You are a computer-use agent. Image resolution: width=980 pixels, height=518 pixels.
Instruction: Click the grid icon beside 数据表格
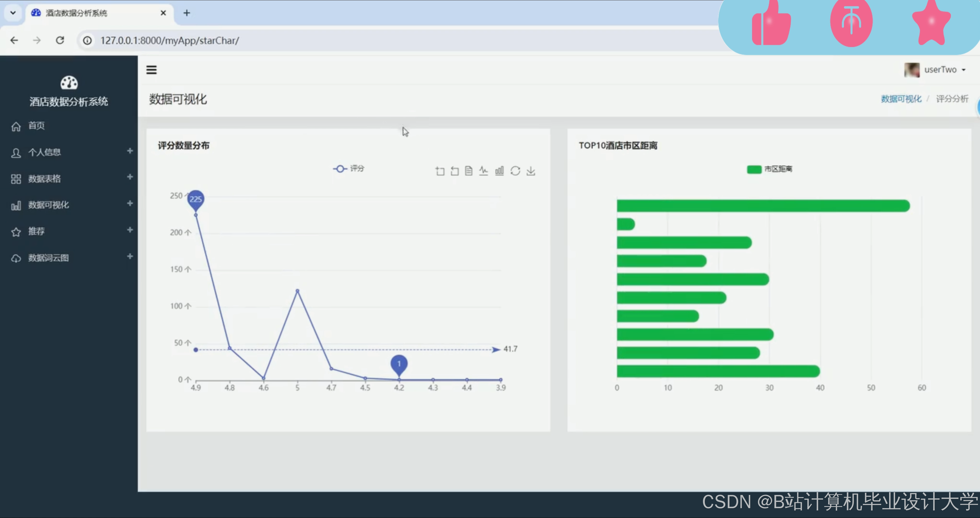pos(16,179)
